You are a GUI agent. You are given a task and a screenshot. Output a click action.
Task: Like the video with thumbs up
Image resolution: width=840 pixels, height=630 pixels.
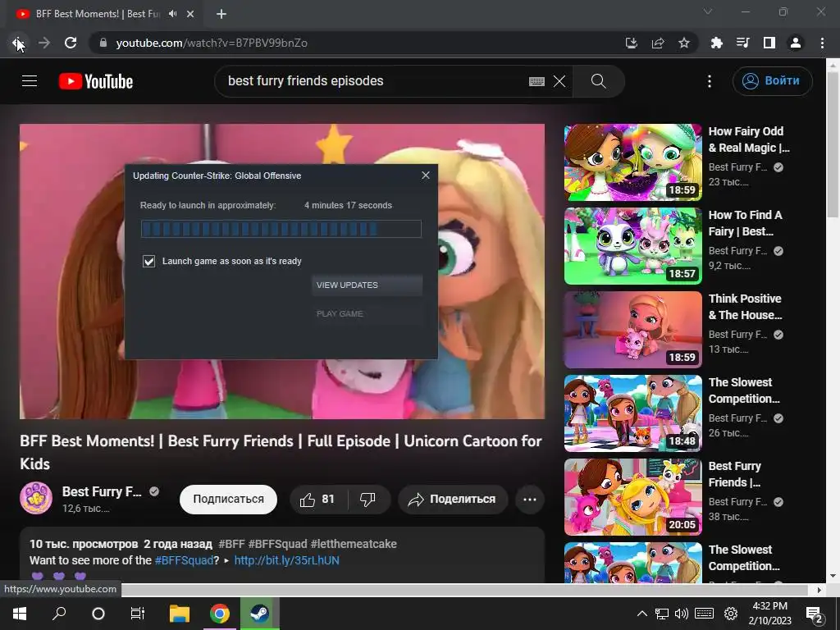(x=318, y=500)
